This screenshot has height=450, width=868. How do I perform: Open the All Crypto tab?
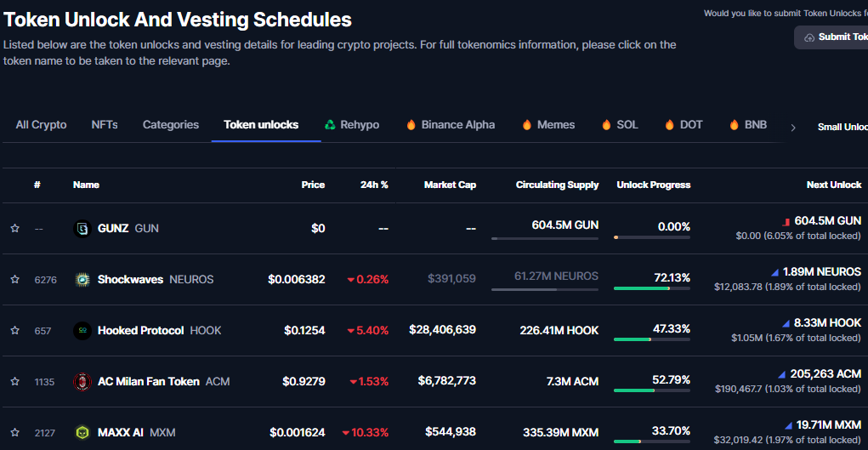41,125
